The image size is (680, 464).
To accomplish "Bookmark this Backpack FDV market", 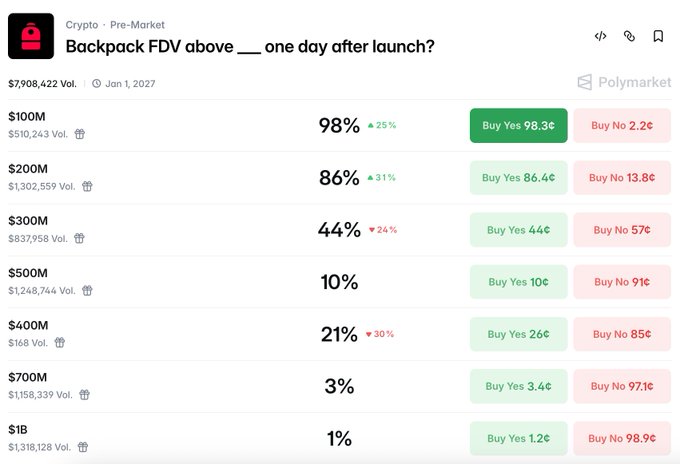I will point(658,36).
